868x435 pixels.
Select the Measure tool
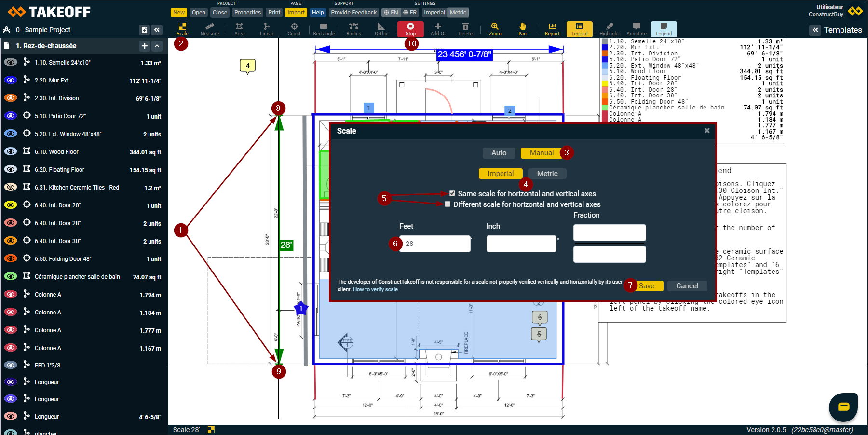coord(209,28)
